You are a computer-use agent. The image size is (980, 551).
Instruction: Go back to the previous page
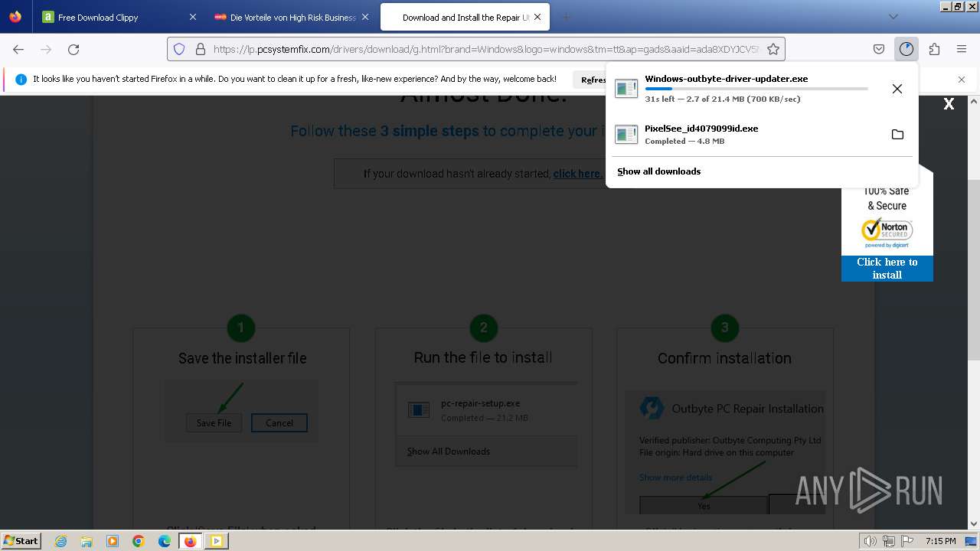pyautogui.click(x=18, y=49)
